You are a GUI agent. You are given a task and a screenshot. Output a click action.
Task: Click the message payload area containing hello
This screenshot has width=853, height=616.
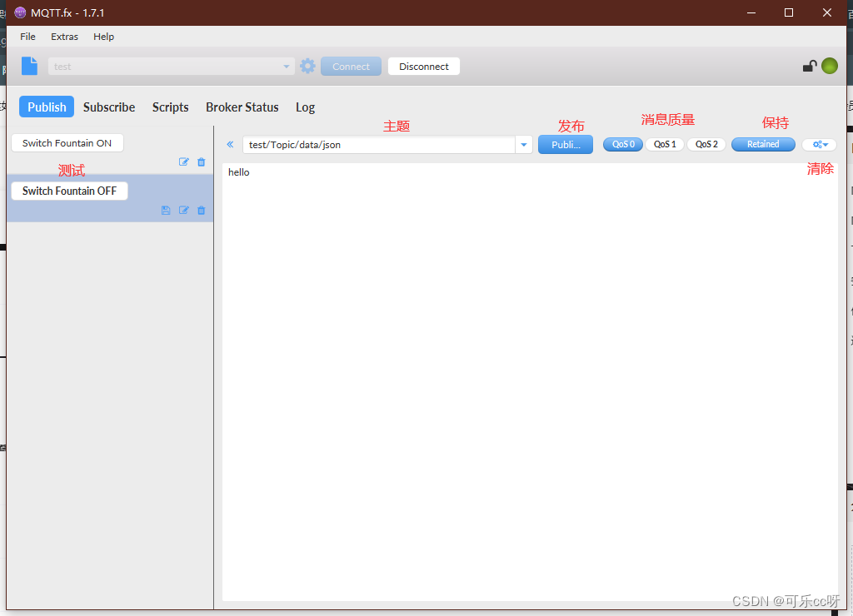[530, 381]
